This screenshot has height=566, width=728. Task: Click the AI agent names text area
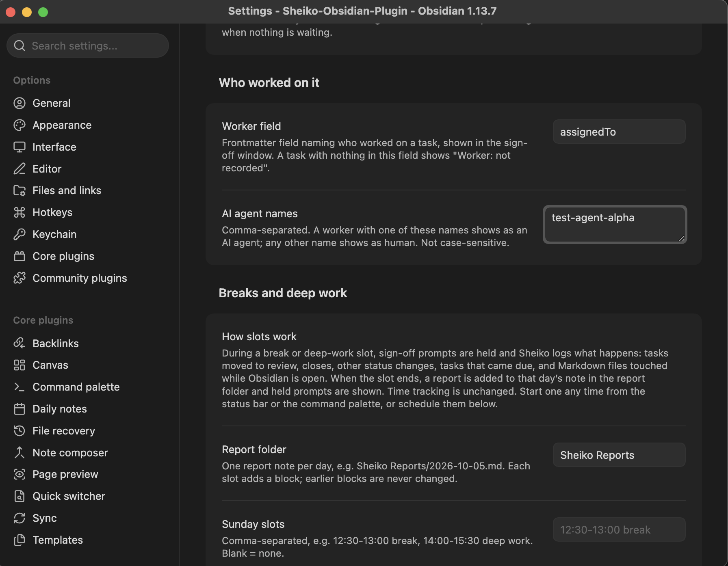615,225
